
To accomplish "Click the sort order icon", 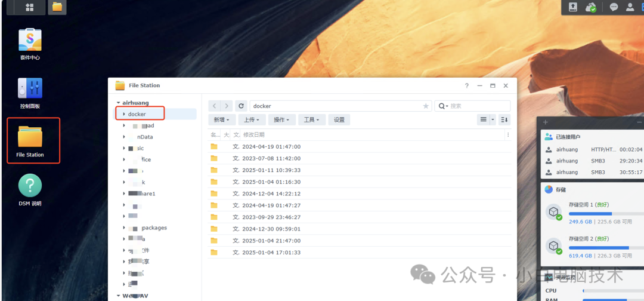I will point(504,119).
